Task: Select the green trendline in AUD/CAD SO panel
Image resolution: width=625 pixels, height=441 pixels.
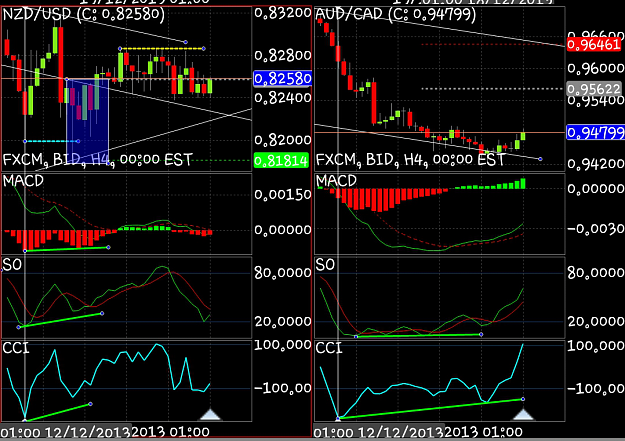Action: pos(419,335)
